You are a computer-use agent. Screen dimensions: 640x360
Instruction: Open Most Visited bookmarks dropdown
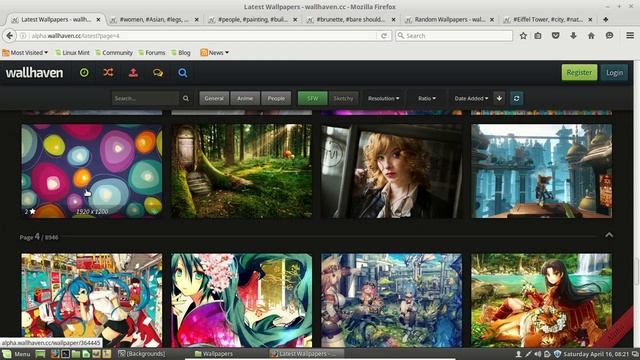coord(25,53)
